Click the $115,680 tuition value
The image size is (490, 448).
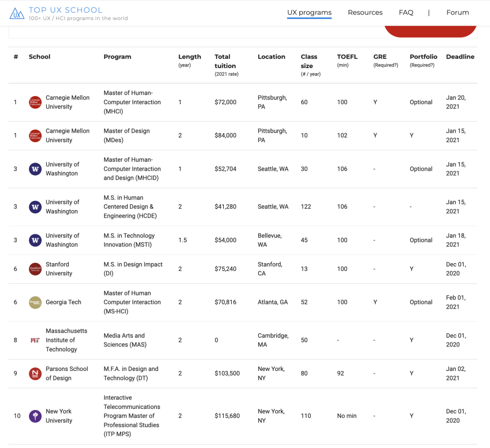pos(227,416)
